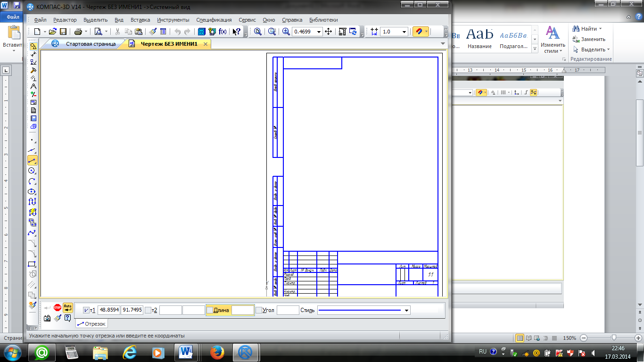Activate the context help pointer icon
The width and height of the screenshot is (644, 362).
[237, 32]
